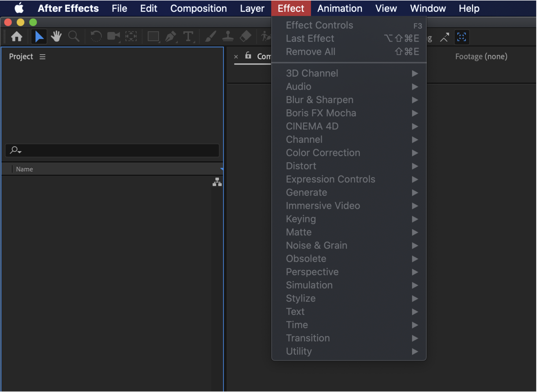The image size is (537, 392).
Task: Select the Rectangle shape tool
Action: point(154,36)
